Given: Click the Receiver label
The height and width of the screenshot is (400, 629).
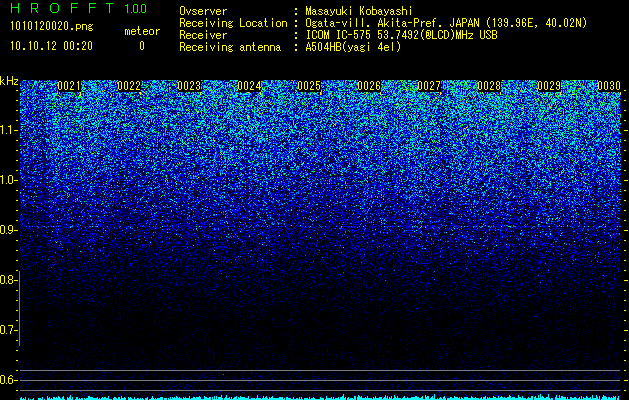Looking at the screenshot, I should pyautogui.click(x=203, y=35).
